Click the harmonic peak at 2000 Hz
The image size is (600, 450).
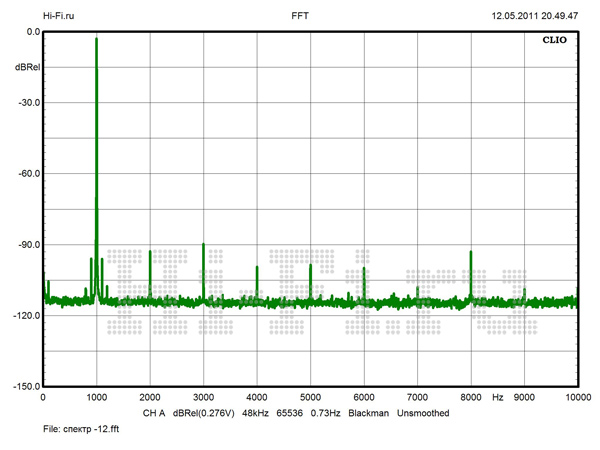pos(150,253)
